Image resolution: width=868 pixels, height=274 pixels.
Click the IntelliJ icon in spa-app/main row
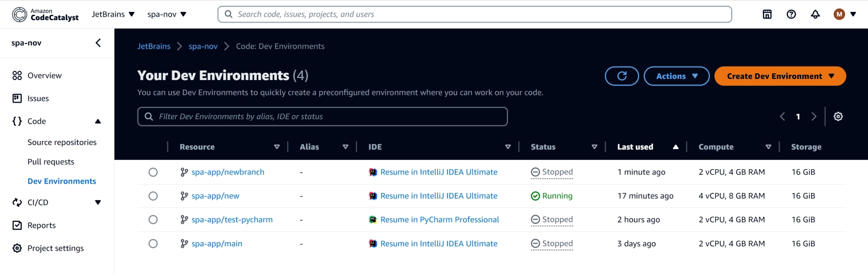[373, 244]
